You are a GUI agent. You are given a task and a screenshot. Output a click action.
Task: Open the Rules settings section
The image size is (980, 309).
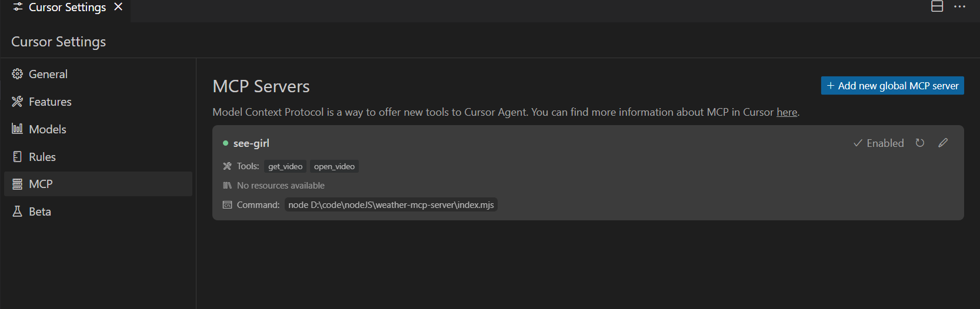pyautogui.click(x=42, y=157)
